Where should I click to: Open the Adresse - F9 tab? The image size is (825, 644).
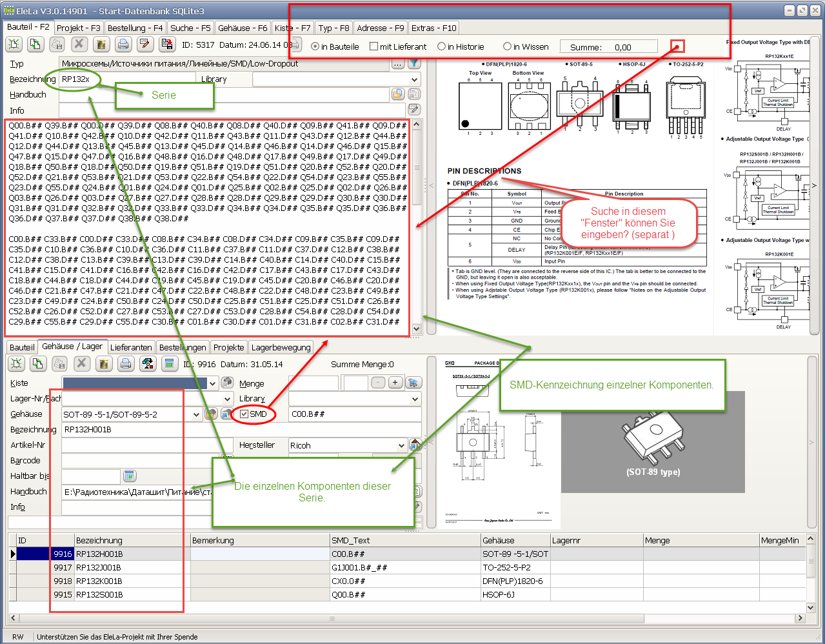tap(381, 28)
